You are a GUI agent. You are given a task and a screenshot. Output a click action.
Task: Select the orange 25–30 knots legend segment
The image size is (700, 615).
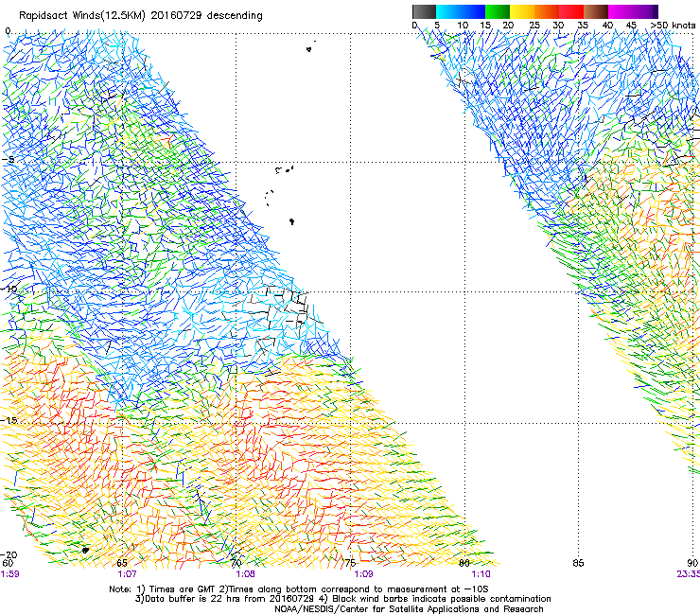tap(547, 11)
